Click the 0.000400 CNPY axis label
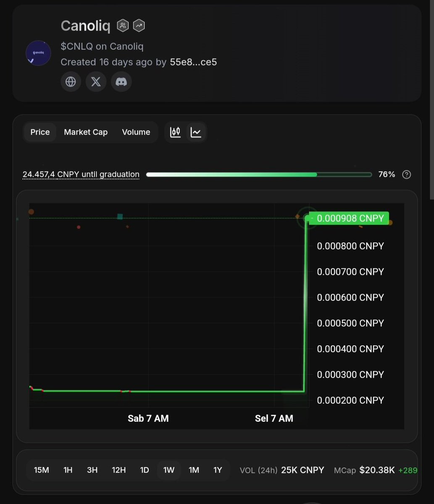 [350, 349]
